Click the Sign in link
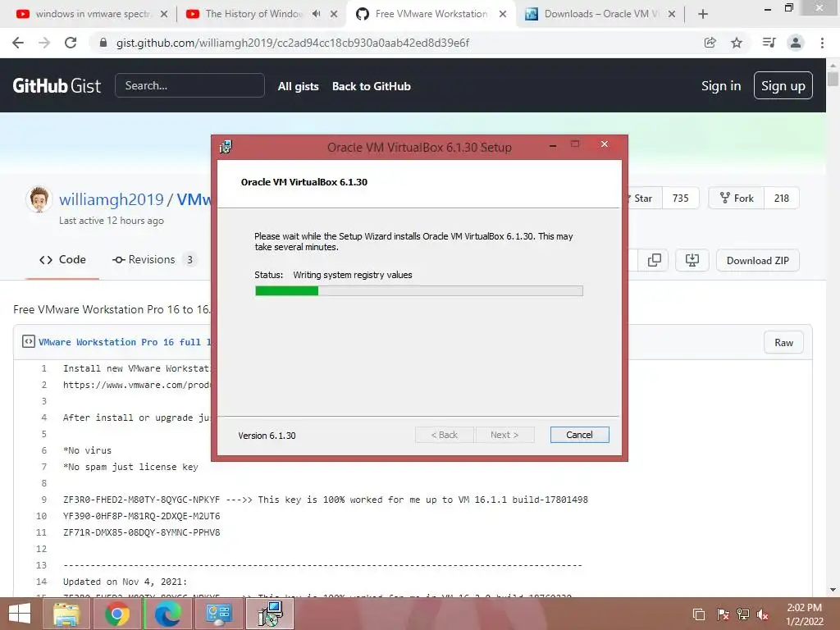The image size is (840, 630). [721, 85]
